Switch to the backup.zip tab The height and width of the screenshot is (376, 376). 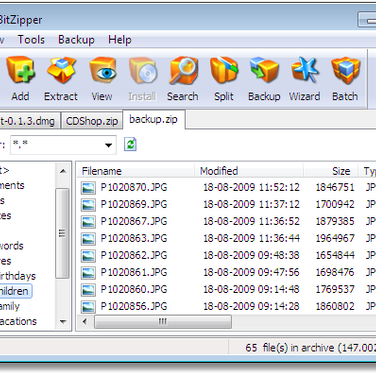tap(153, 119)
